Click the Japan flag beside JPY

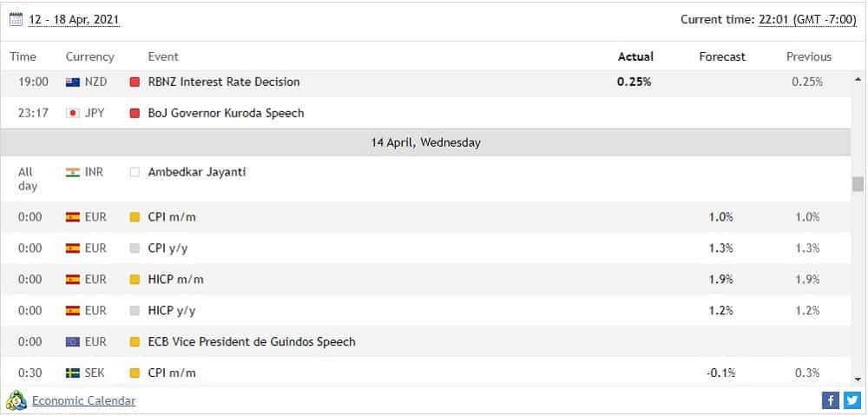click(x=73, y=113)
